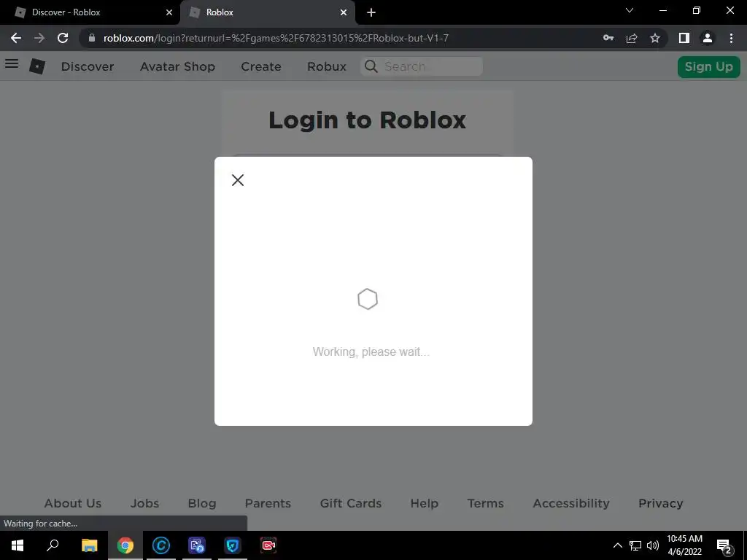This screenshot has width=747, height=560.
Task: Select the active 'Roblox' browser tab
Action: pos(267,12)
